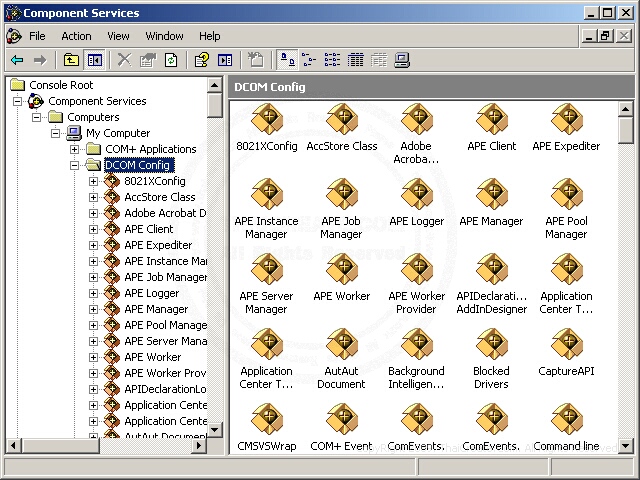The image size is (640, 480).
Task: Select the Large Icons view button
Action: [287, 60]
